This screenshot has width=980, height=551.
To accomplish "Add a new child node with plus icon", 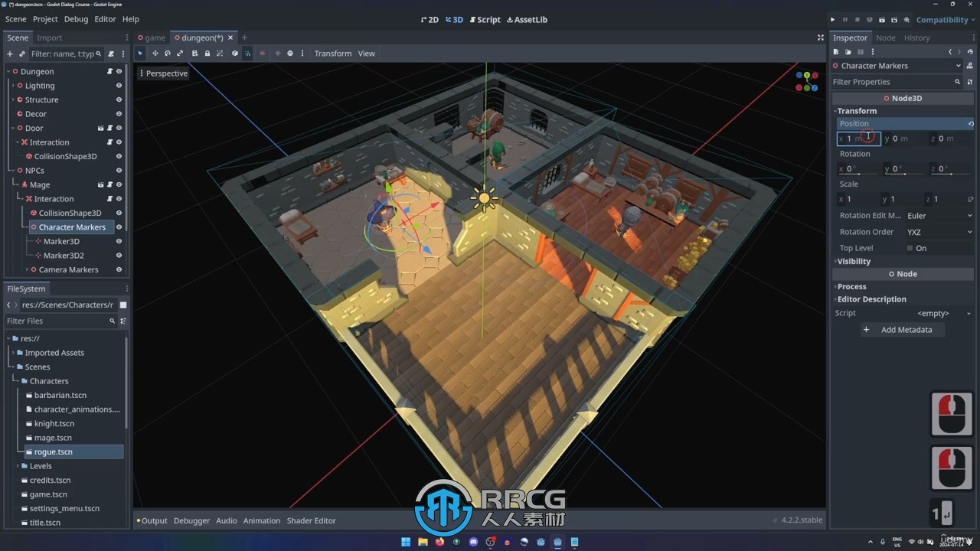I will 10,54.
